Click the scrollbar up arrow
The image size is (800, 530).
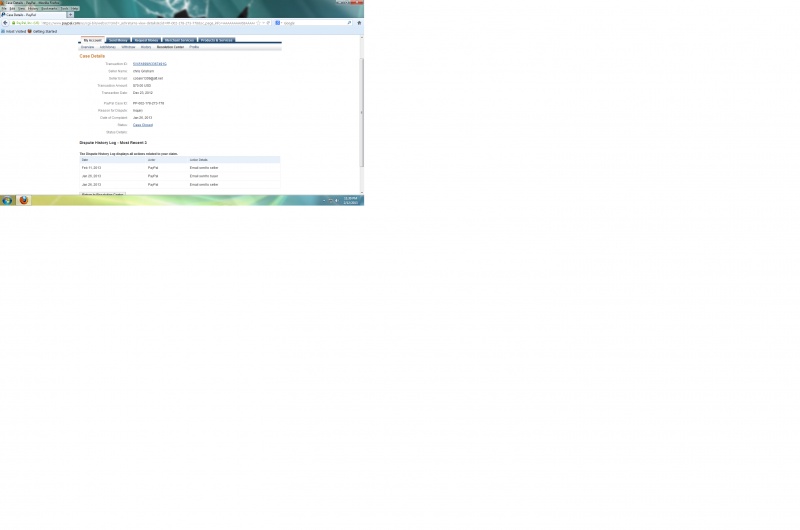click(x=362, y=38)
